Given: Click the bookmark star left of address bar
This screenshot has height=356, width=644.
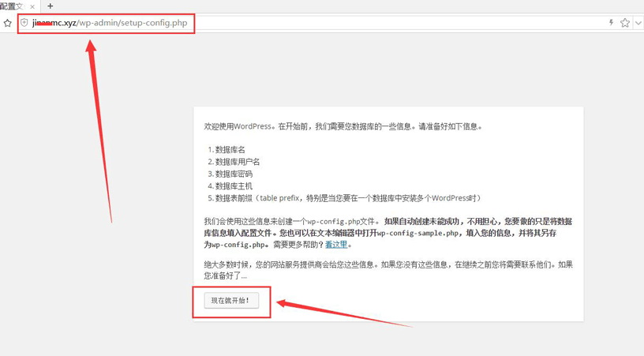Looking at the screenshot, I should pos(7,23).
